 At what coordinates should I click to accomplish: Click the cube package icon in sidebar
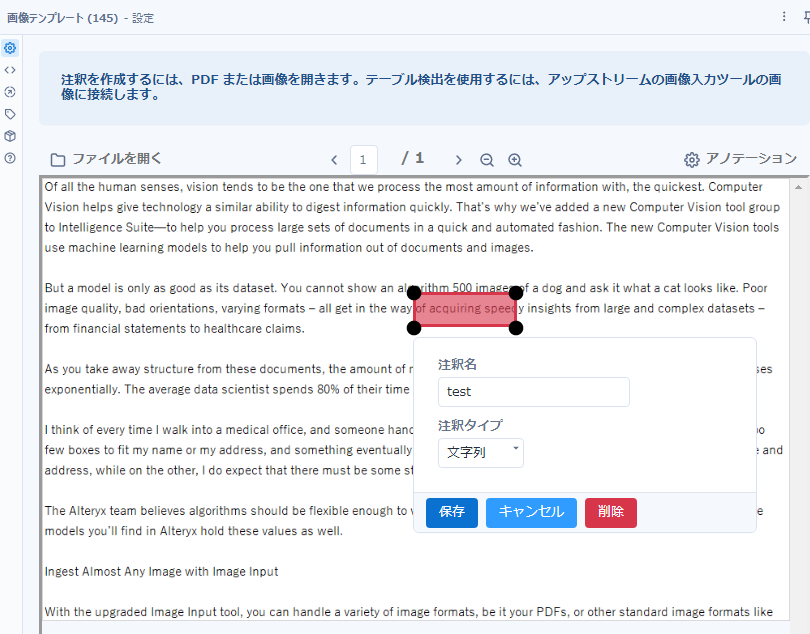click(10, 136)
